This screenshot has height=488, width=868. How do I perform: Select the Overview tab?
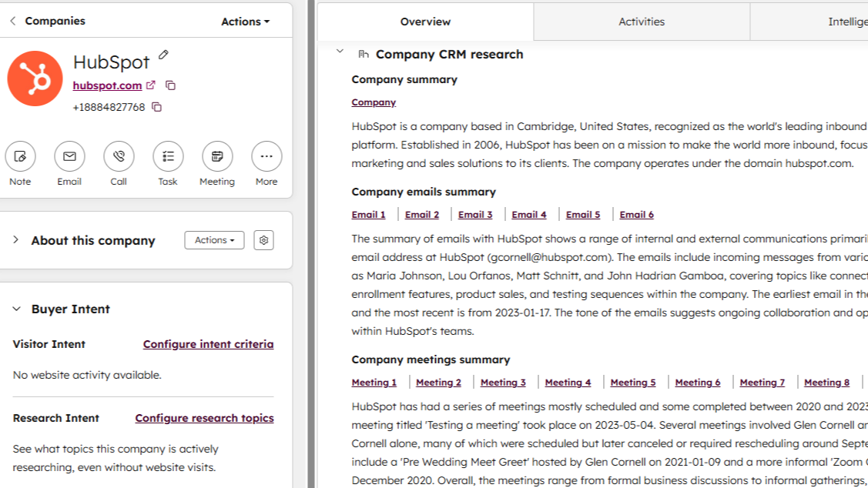click(425, 22)
